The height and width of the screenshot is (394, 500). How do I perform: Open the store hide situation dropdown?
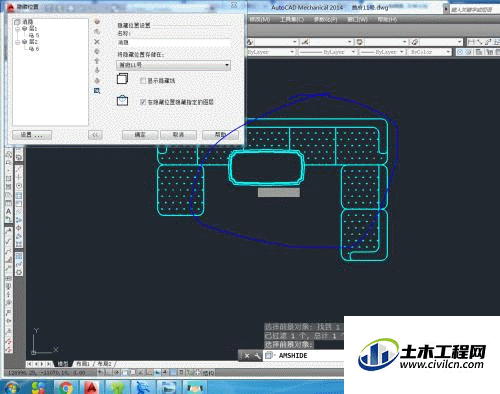(173, 65)
